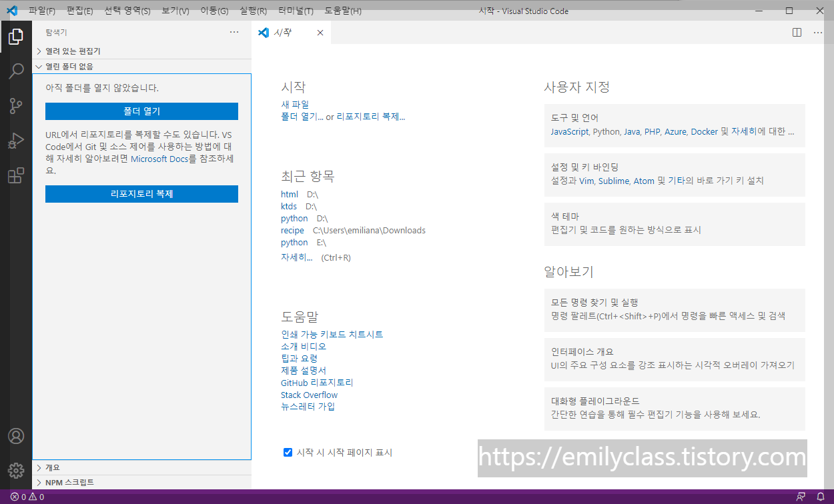
Task: Open recent item html
Action: click(290, 194)
